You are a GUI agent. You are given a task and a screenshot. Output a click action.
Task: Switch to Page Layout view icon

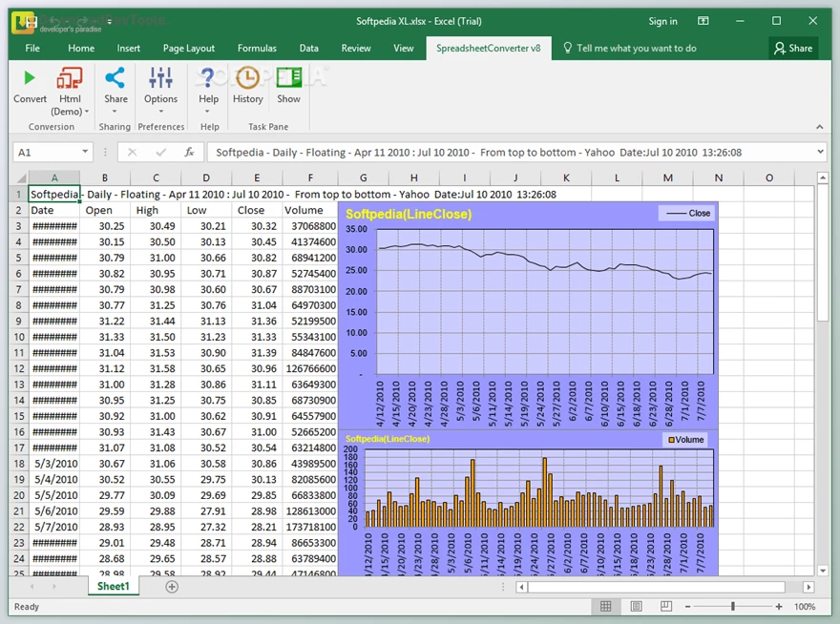pos(636,606)
